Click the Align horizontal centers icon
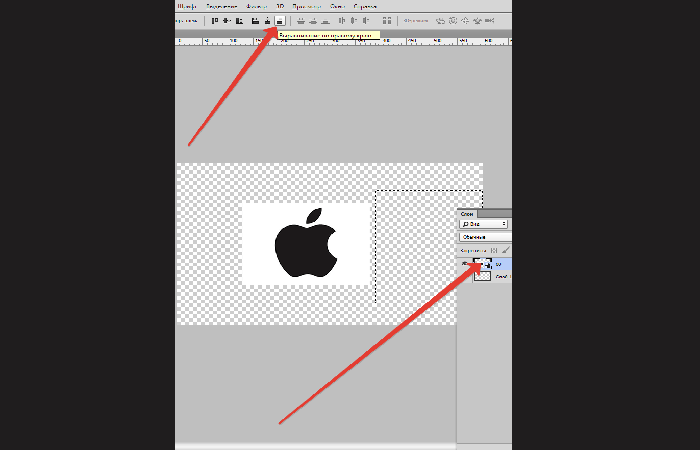The width and height of the screenshot is (700, 450). (x=267, y=21)
